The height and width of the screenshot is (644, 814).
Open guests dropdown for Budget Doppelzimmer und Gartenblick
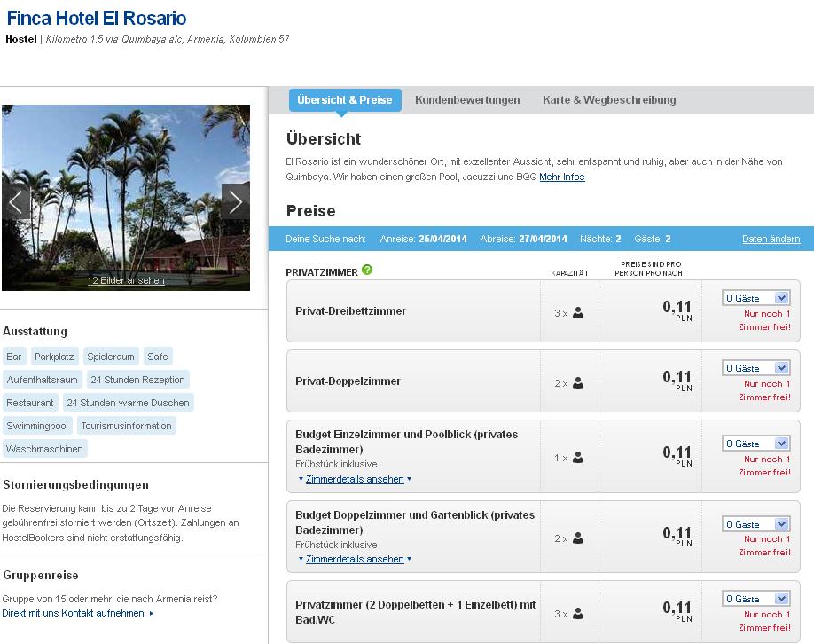(756, 524)
